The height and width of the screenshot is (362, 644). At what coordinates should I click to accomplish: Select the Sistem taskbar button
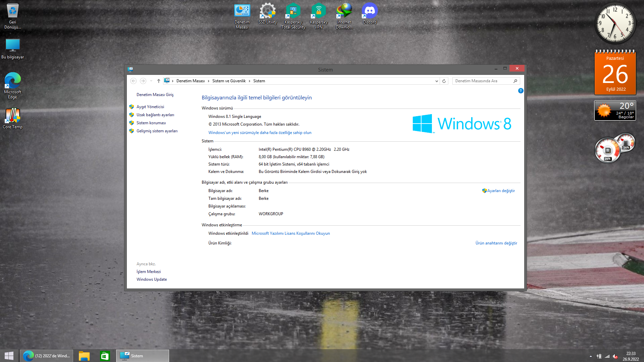click(143, 356)
